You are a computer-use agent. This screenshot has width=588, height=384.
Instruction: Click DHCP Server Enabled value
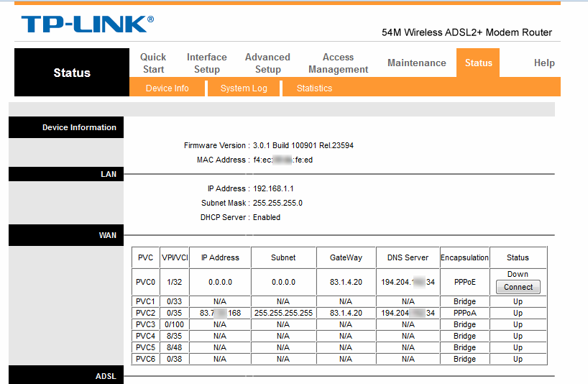click(266, 217)
